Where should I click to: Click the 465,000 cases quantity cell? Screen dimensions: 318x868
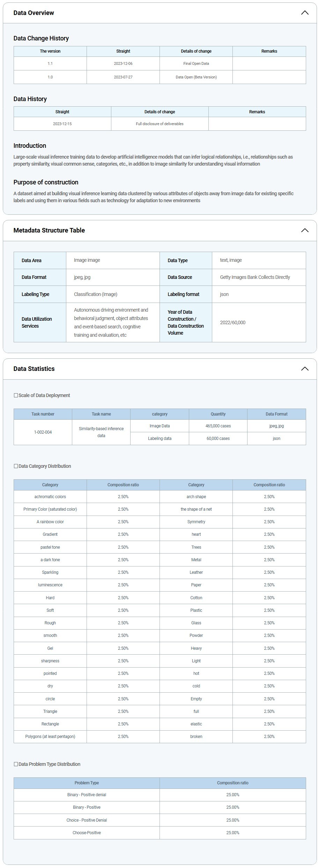point(218,426)
